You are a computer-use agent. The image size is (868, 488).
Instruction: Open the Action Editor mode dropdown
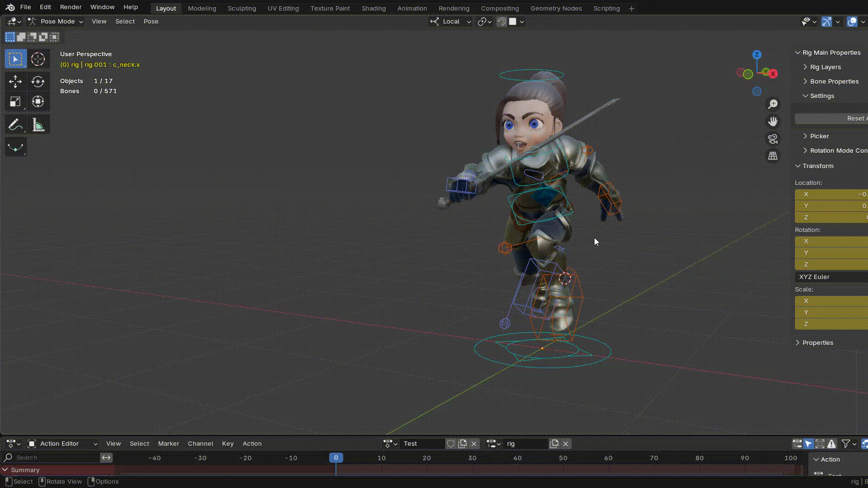coord(62,444)
